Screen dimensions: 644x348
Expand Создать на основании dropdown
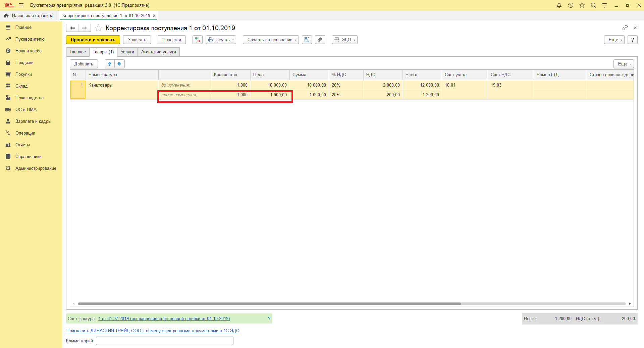tap(271, 40)
